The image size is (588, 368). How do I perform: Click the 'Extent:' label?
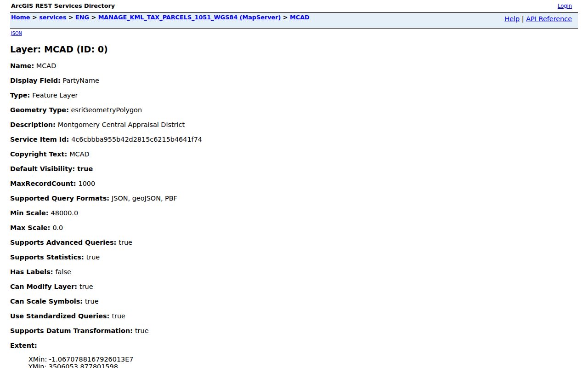coord(23,345)
